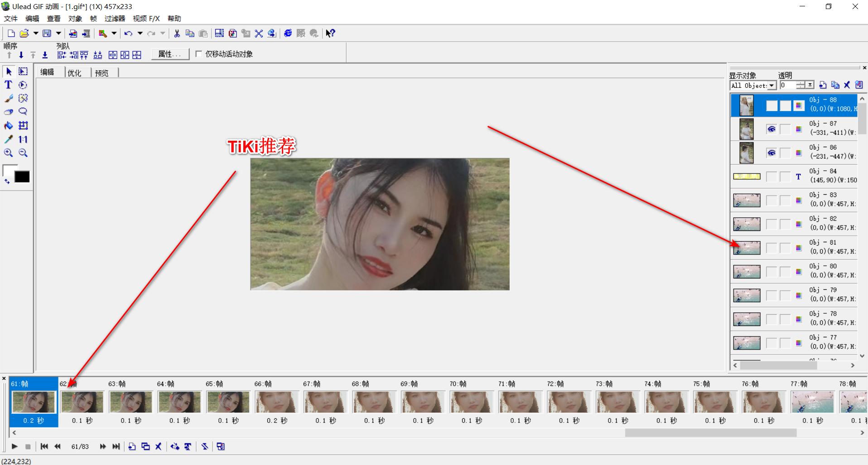Click the 属性... button

(x=169, y=54)
